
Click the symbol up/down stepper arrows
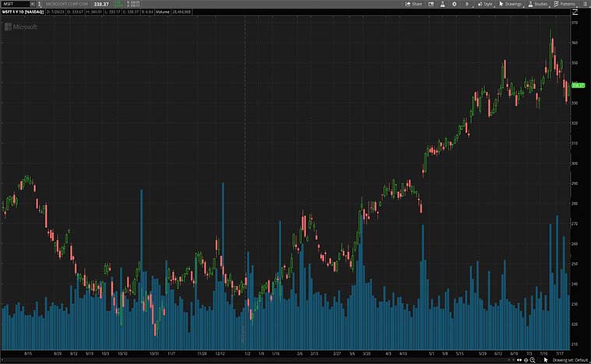coord(40,4)
